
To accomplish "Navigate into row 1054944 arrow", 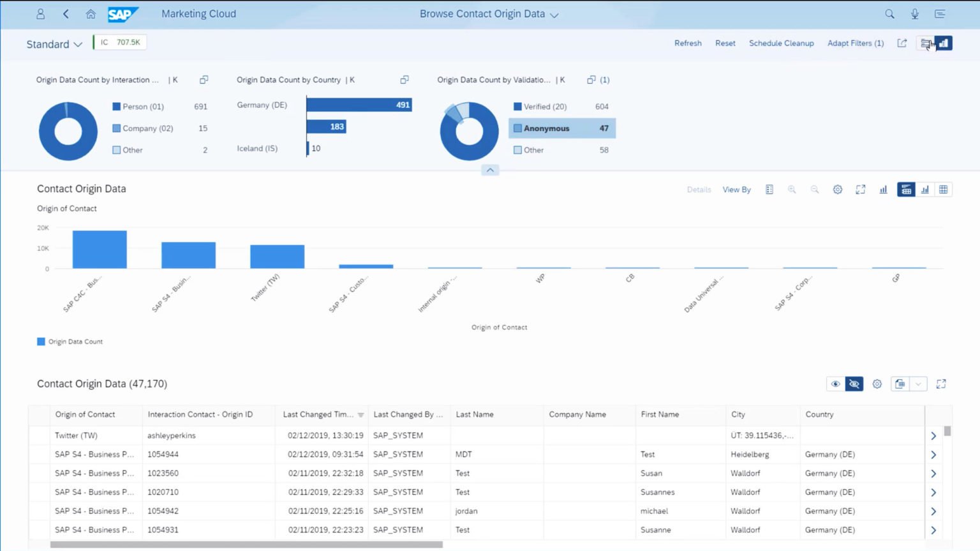I will 933,455.
